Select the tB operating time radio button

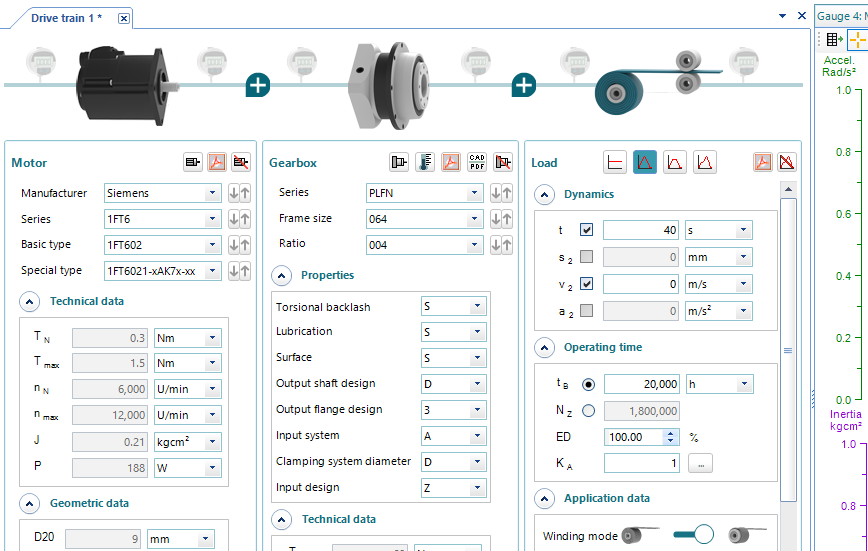point(588,384)
